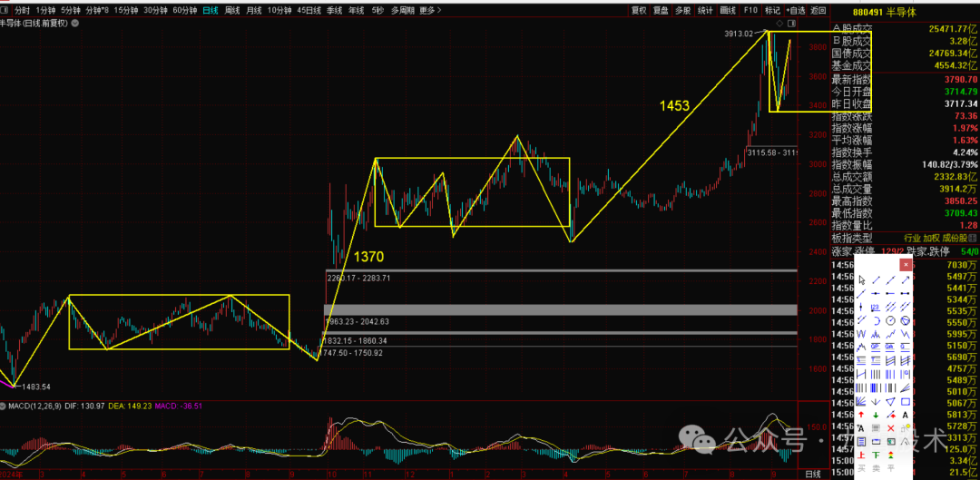Switch to the 60分钟 period tab
The image size is (980, 480).
[x=184, y=10]
